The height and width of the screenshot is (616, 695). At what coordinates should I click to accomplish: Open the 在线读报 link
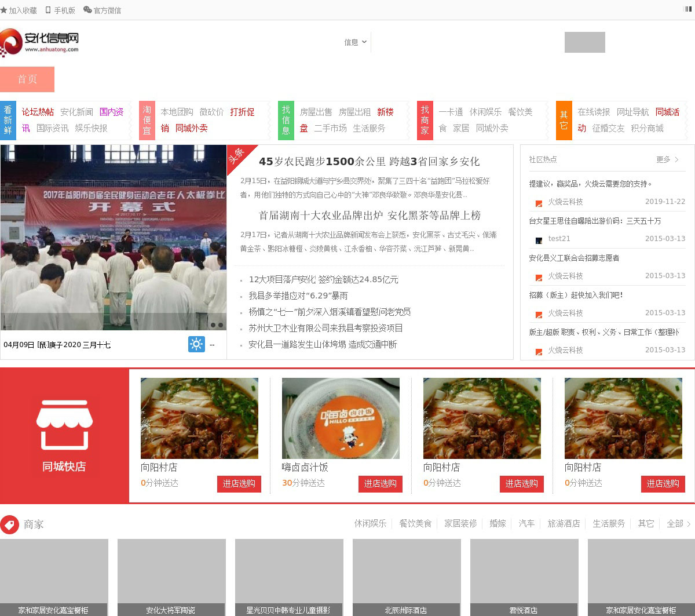tap(594, 112)
